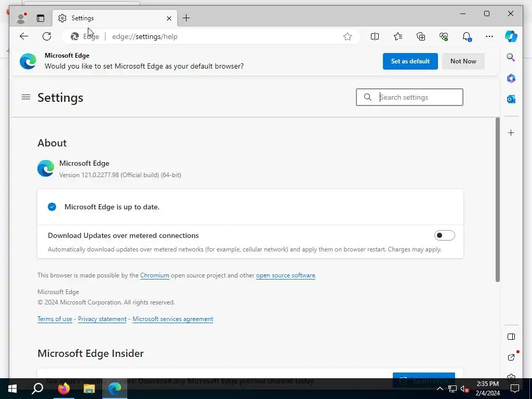
Task: Click the Microsoft Edge Insider heading
Action: (90, 353)
